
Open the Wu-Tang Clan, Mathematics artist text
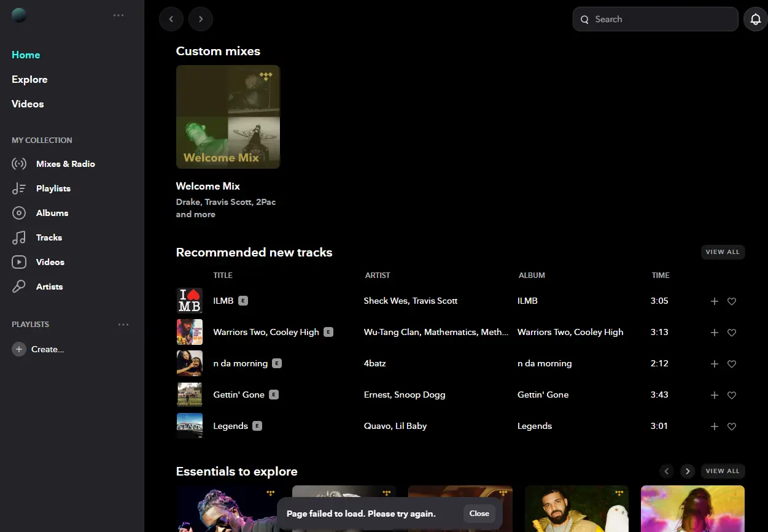coord(436,332)
